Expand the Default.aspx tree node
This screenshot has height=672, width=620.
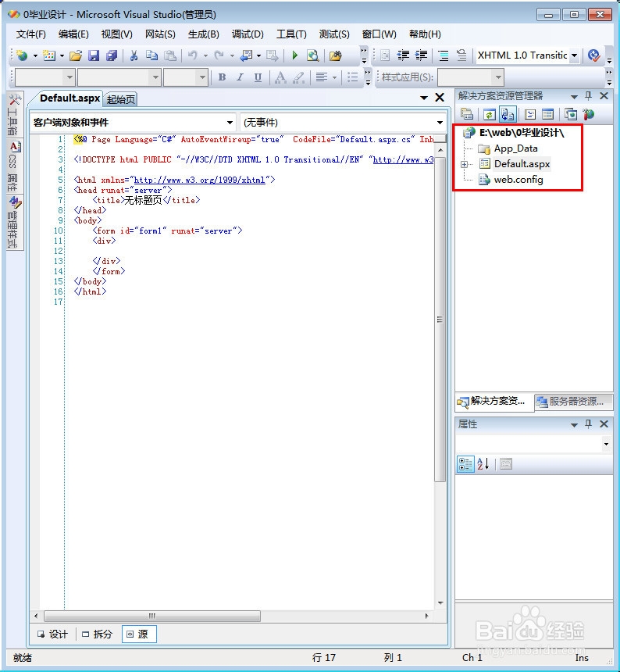464,164
